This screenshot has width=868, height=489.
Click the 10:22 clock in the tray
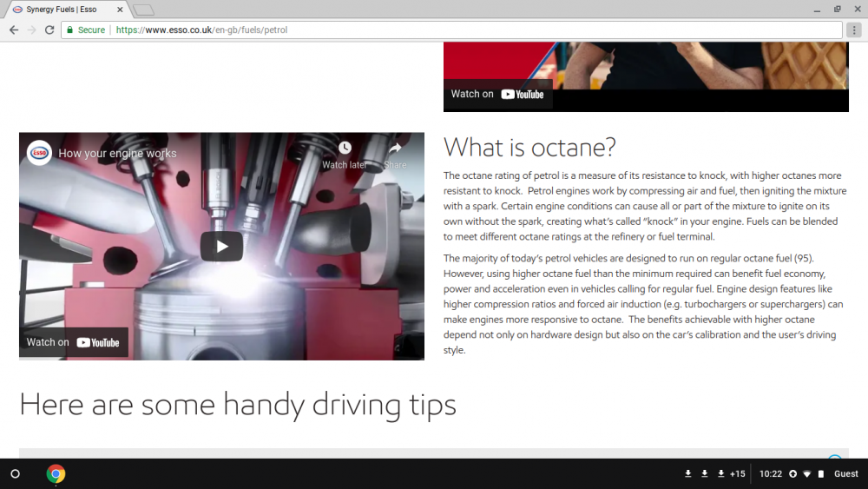[771, 474]
